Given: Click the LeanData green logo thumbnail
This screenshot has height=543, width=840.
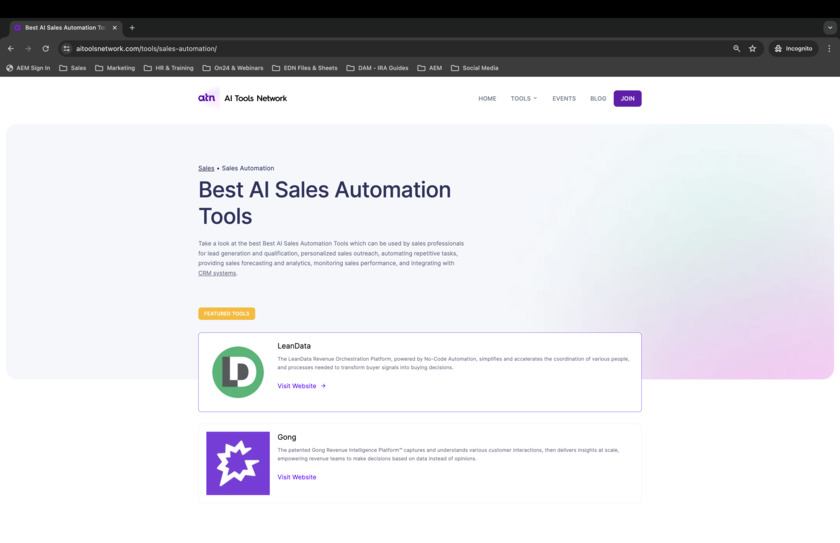Looking at the screenshot, I should point(238,372).
